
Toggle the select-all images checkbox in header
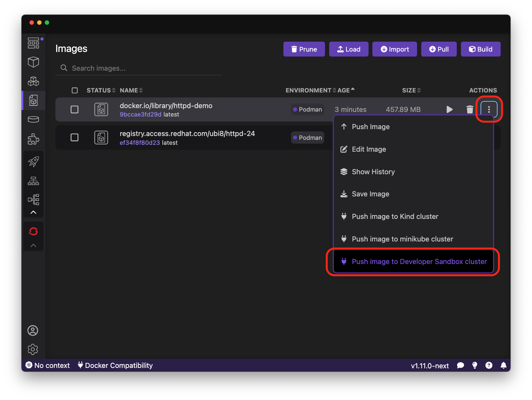[74, 91]
